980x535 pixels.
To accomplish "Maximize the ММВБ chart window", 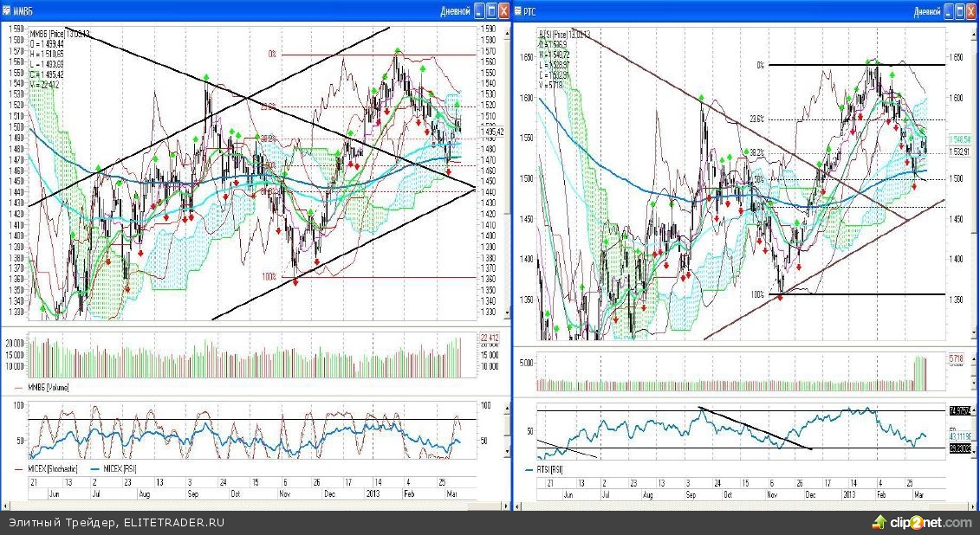I will pos(491,11).
